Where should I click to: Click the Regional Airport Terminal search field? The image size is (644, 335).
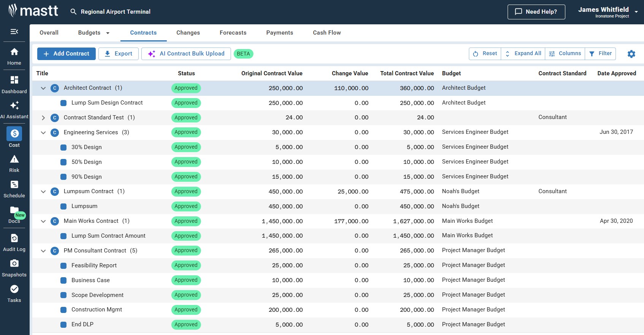point(116,12)
